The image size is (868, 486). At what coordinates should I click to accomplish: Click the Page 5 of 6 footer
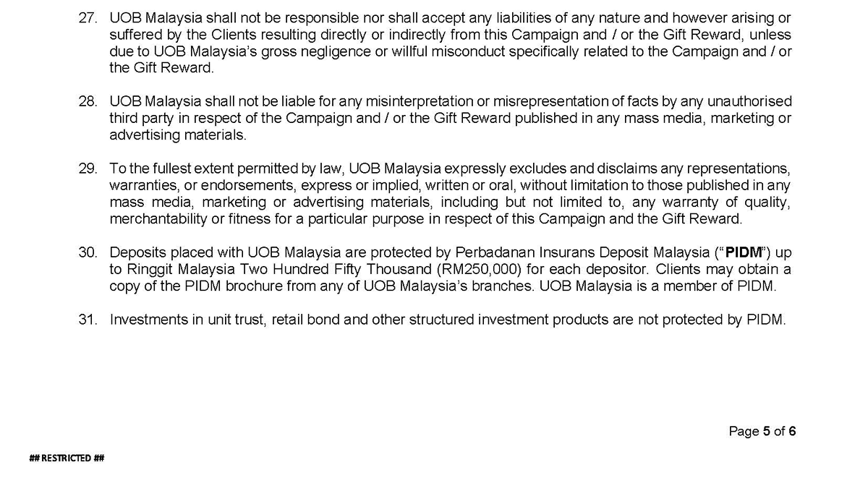point(762,432)
